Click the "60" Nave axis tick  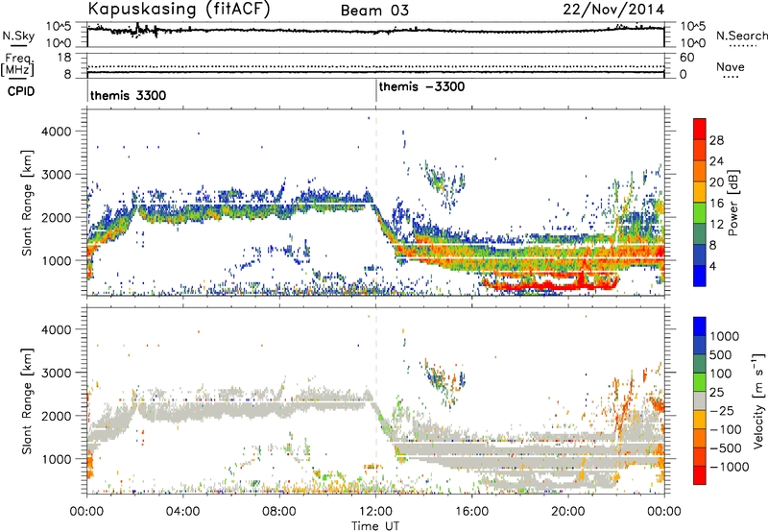tap(686, 58)
